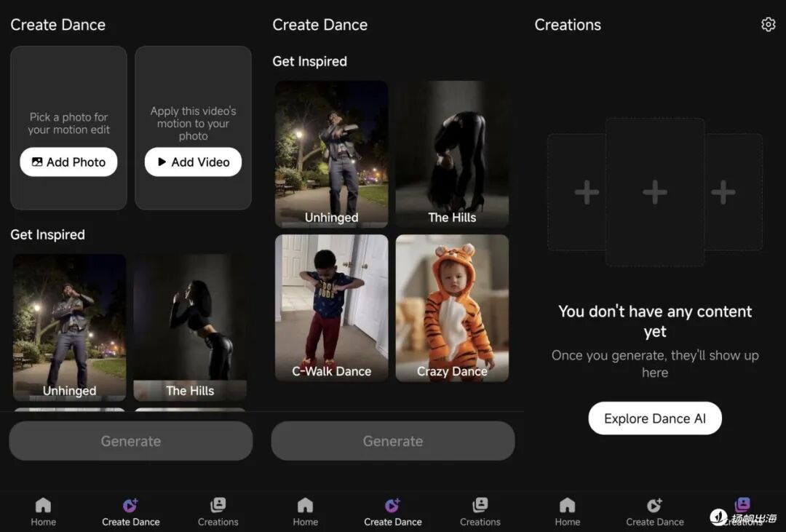
Task: Click Generate button on first screen
Action: click(x=131, y=441)
